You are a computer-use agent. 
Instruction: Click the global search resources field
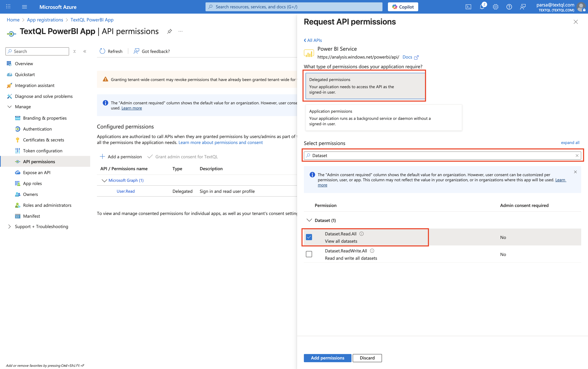pyautogui.click(x=294, y=7)
